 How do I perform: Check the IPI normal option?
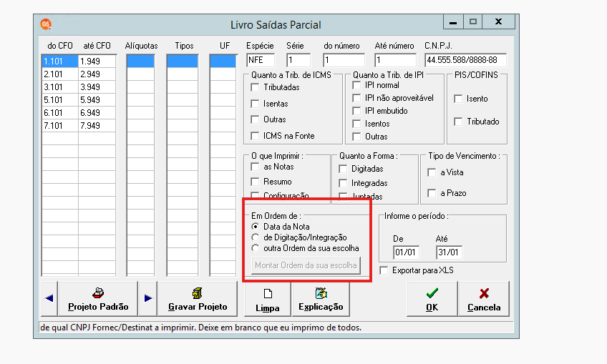(x=356, y=85)
